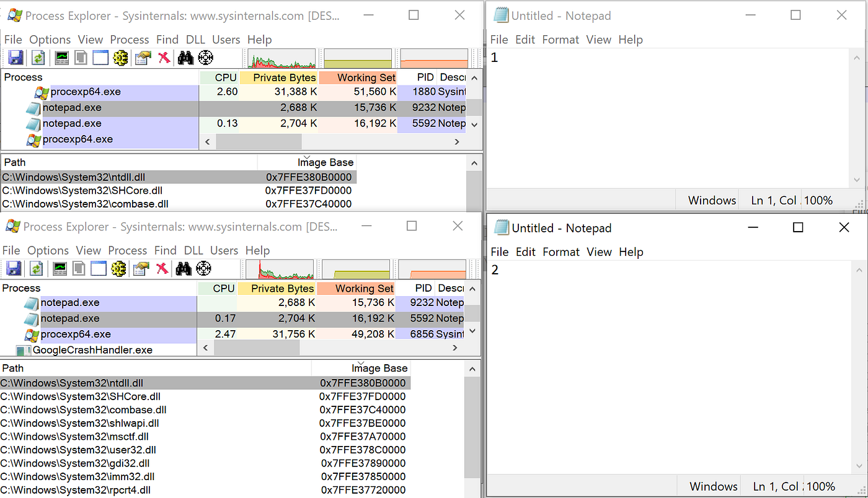Click yellow gear DLL view icon in lower Process Explorer
This screenshot has height=498, width=868.
pyautogui.click(x=118, y=268)
